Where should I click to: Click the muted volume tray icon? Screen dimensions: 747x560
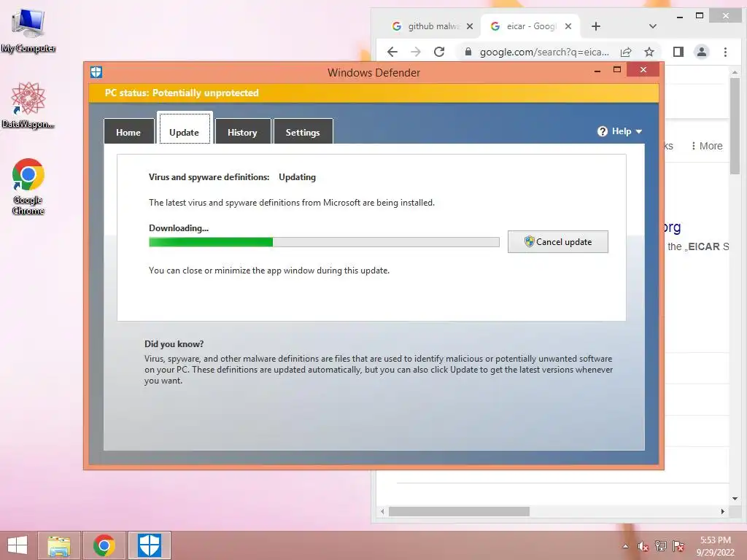[x=643, y=546]
